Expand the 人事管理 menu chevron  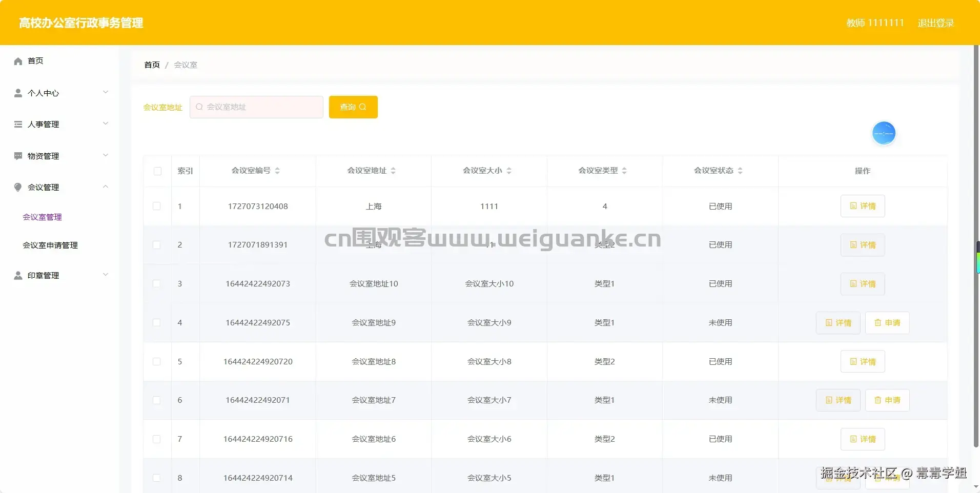tap(106, 124)
